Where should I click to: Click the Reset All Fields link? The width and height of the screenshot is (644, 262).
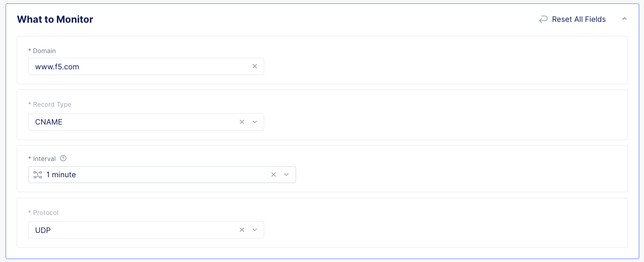point(578,19)
